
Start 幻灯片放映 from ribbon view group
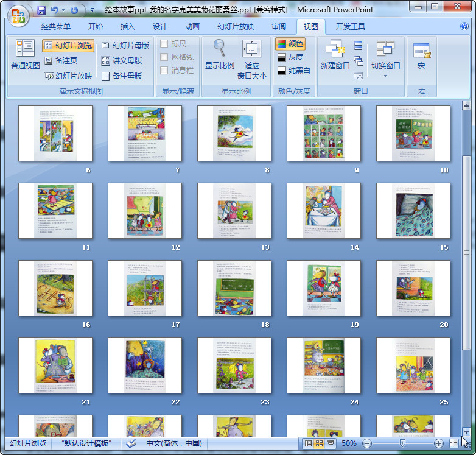pos(68,76)
